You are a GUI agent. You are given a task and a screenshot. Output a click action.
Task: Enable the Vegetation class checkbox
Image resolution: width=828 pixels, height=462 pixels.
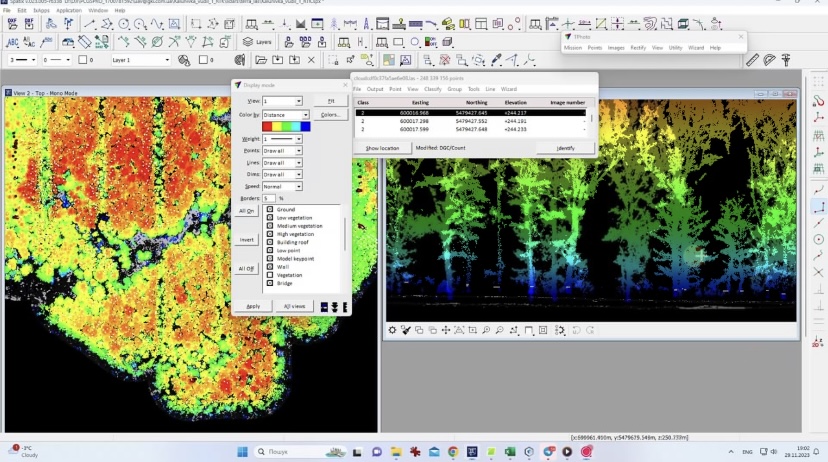point(270,275)
